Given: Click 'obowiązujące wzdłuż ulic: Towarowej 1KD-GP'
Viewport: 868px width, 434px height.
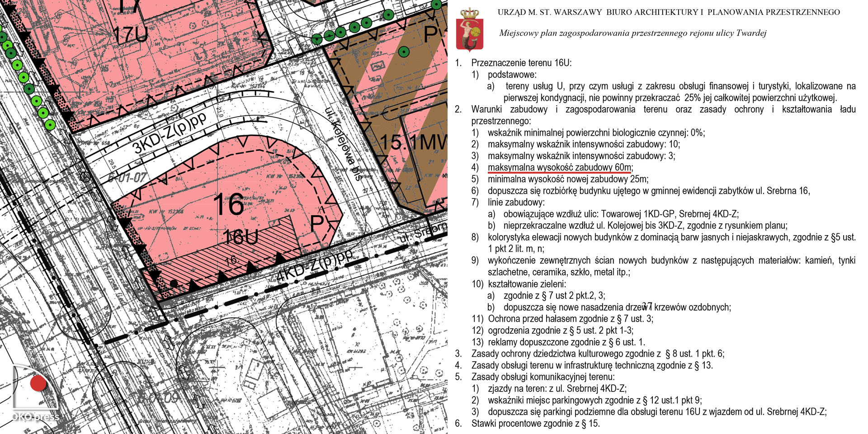Looking at the screenshot, I should pos(621,214).
